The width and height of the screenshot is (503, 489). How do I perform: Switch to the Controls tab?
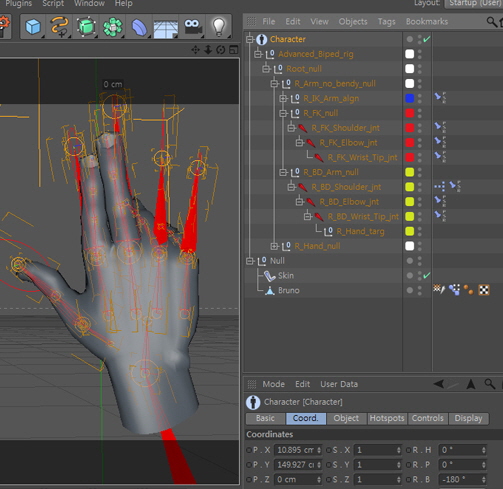pyautogui.click(x=428, y=418)
